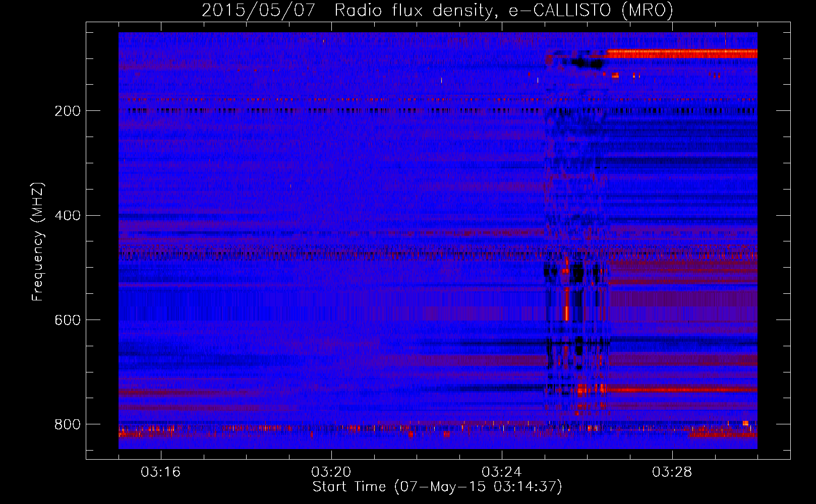Click the 600 frequency tick label
The width and height of the screenshot is (816, 504).
[68, 320]
